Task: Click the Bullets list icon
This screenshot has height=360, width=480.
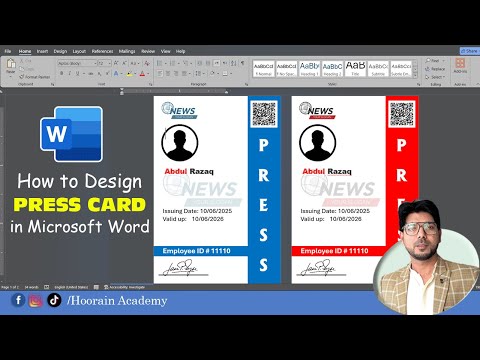Action: (159, 63)
